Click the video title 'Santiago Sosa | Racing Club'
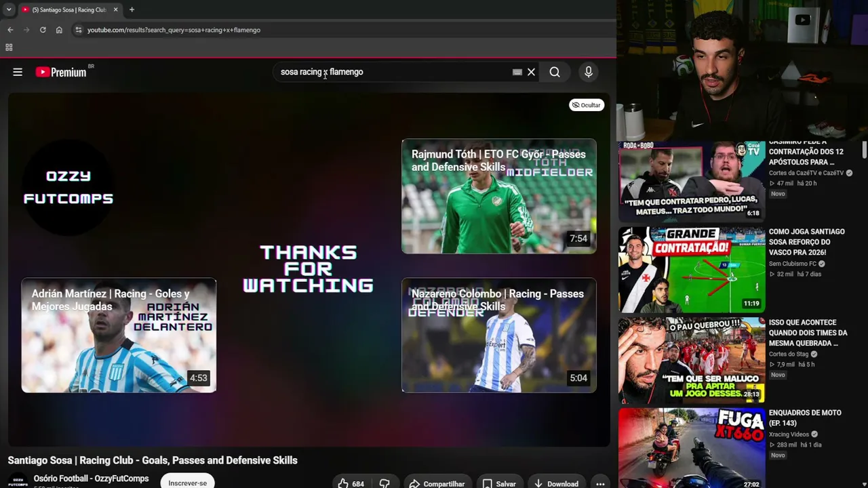 [x=153, y=460]
